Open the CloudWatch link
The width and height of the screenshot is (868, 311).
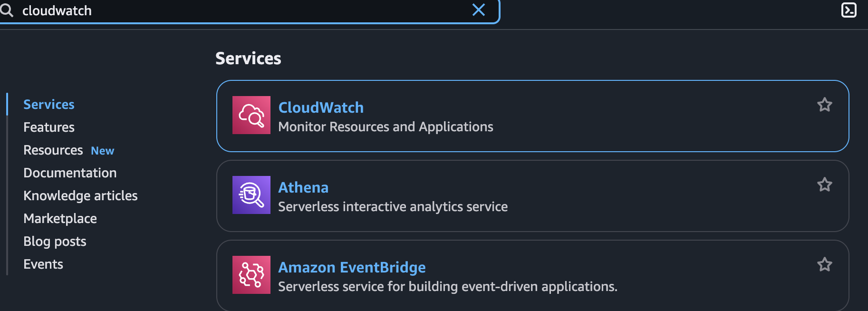[x=321, y=107]
